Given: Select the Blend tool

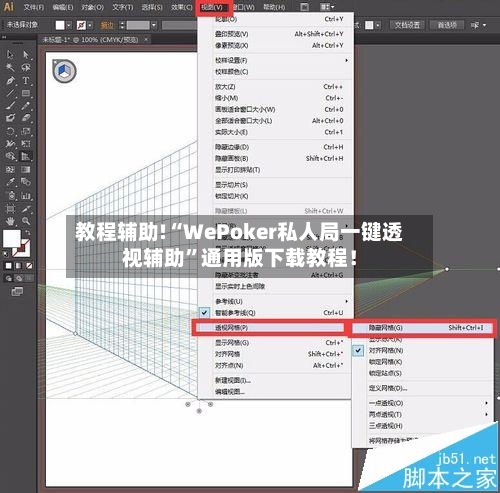Looking at the screenshot, I should (x=26, y=182).
